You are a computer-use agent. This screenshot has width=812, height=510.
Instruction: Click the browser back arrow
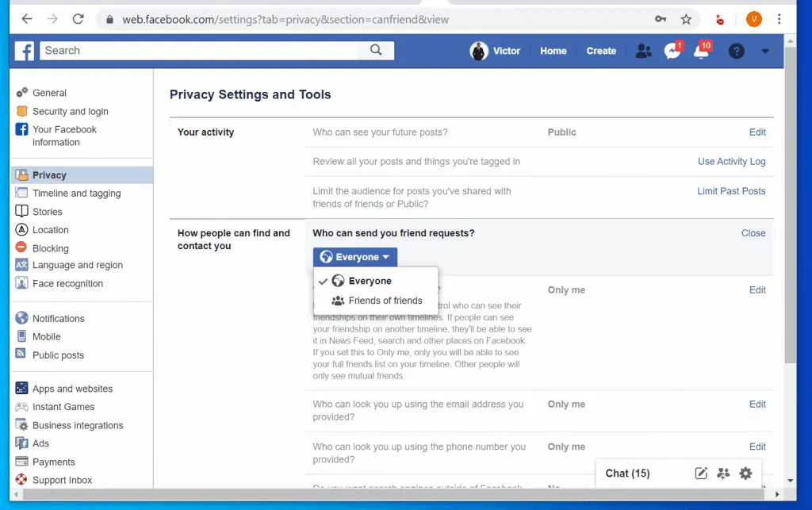point(27,19)
